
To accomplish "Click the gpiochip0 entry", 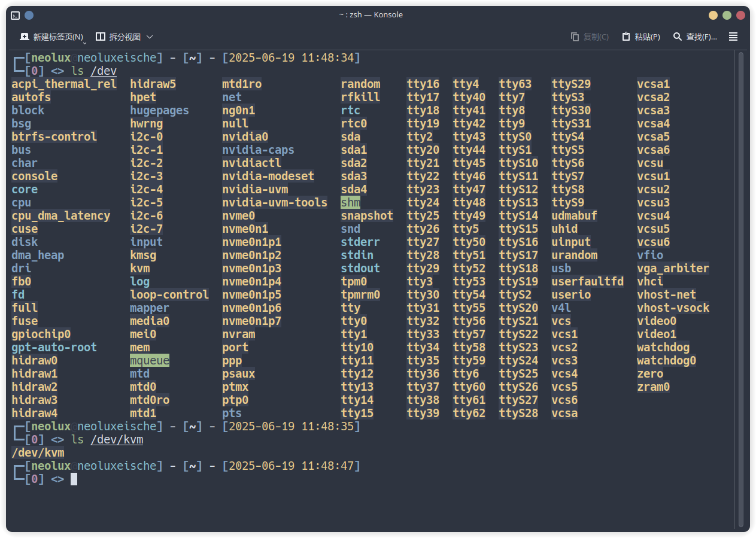I will click(41, 334).
